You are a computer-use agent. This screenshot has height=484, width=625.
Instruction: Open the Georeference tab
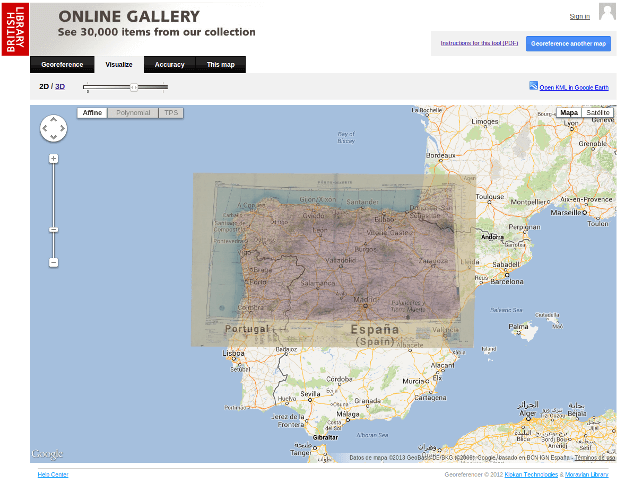62,65
